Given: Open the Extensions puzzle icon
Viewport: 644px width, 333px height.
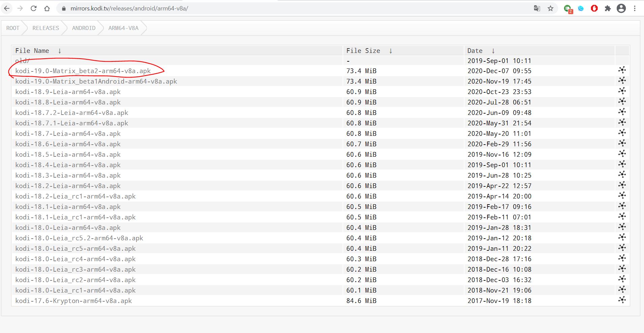Looking at the screenshot, I should point(608,8).
